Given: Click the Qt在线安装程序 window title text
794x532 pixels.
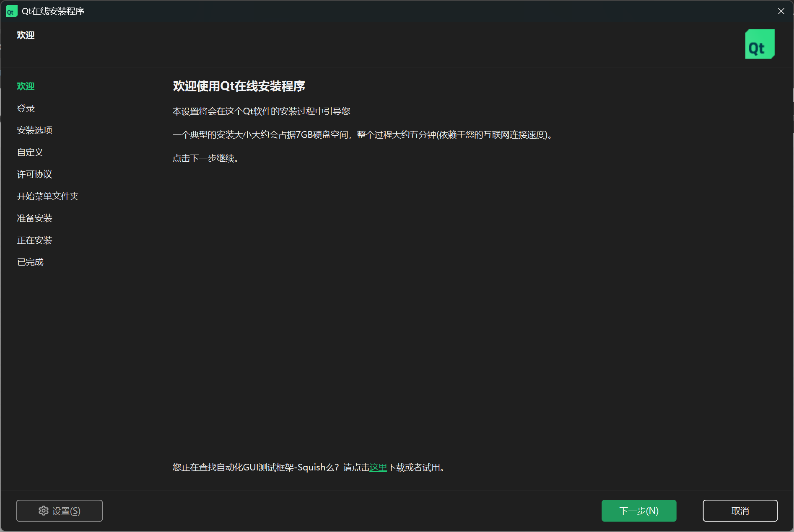Looking at the screenshot, I should [53, 11].
